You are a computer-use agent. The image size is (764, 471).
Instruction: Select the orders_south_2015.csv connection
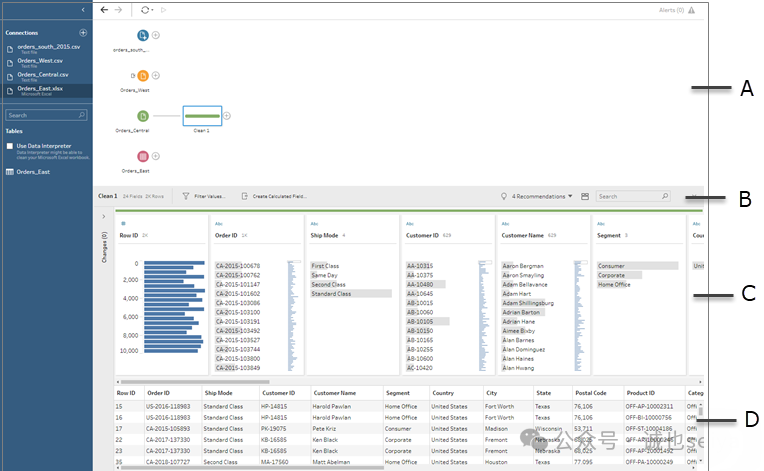click(x=46, y=49)
